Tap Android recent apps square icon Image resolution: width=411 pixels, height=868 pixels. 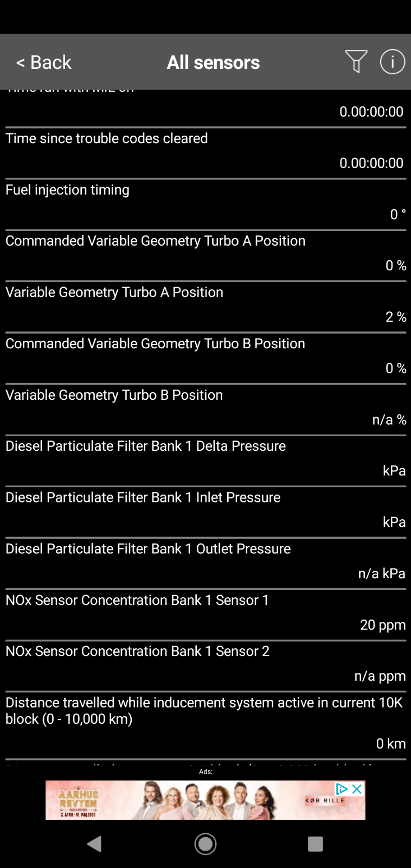point(316,844)
